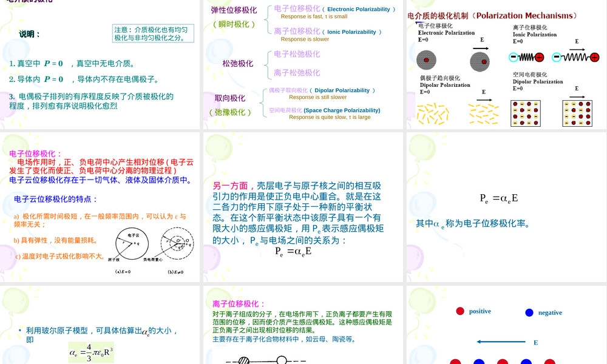Image resolution: width=607 pixels, height=364 pixels.
Task: Open the Polarization Mechanisms slide thumbnail
Action: coord(507,64)
